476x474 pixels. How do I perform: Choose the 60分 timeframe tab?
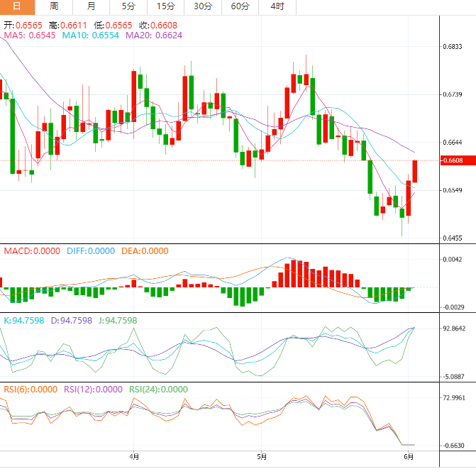click(x=240, y=6)
